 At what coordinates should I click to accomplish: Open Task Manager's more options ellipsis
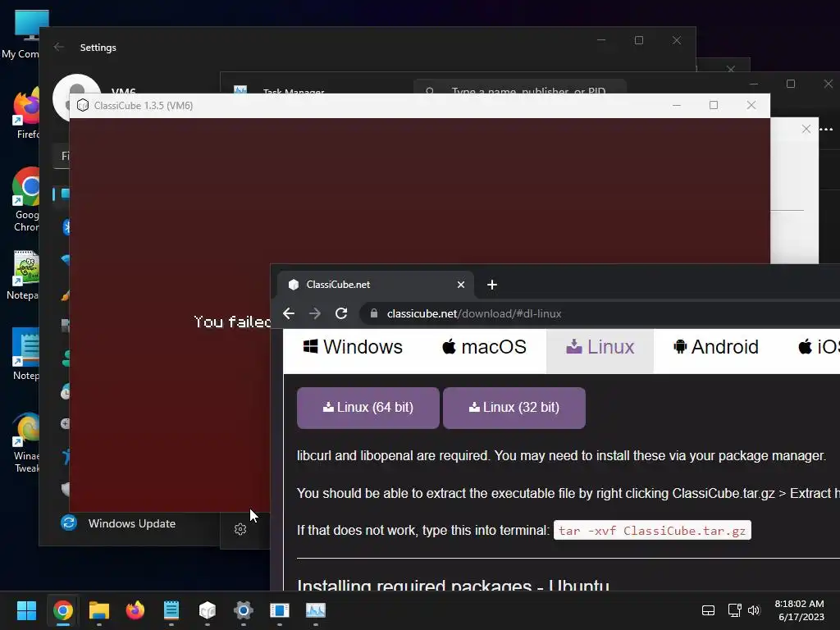[826, 129]
